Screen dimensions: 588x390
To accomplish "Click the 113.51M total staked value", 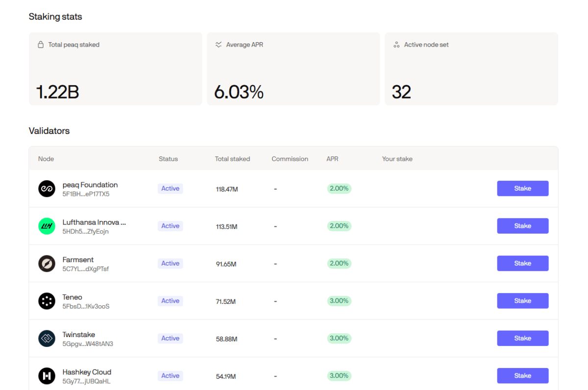I will (x=226, y=226).
